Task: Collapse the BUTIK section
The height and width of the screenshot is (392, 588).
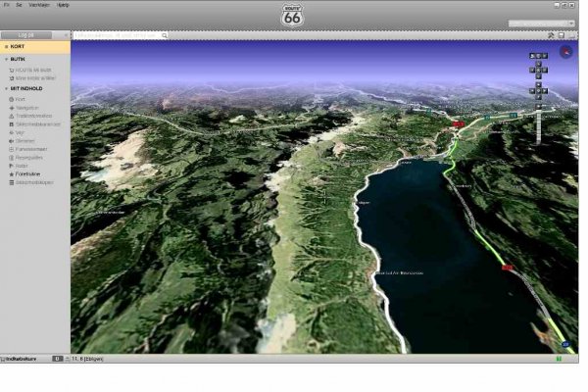Action: coord(6,60)
